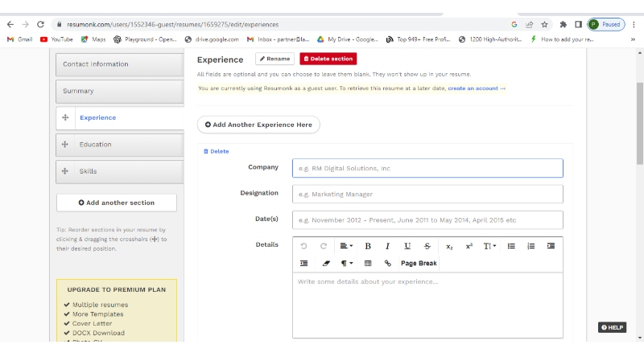The image size is (644, 361).
Task: Apply italic formatting in the editor
Action: 387,246
